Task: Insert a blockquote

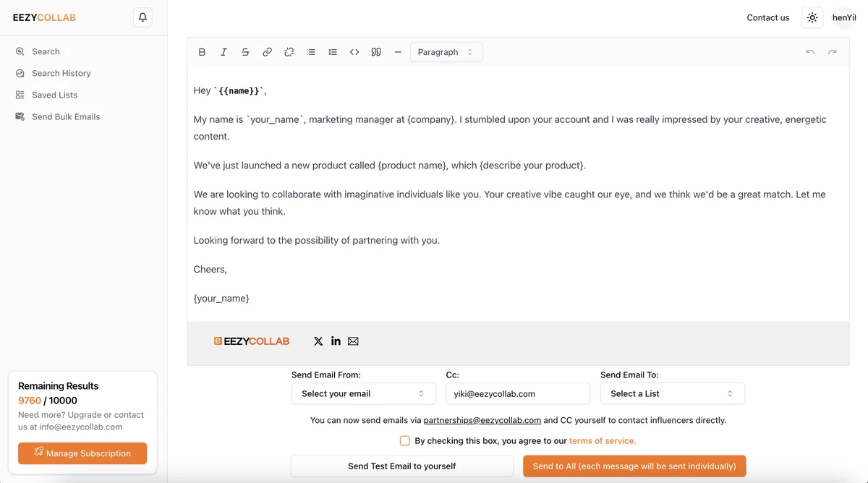Action: [376, 52]
